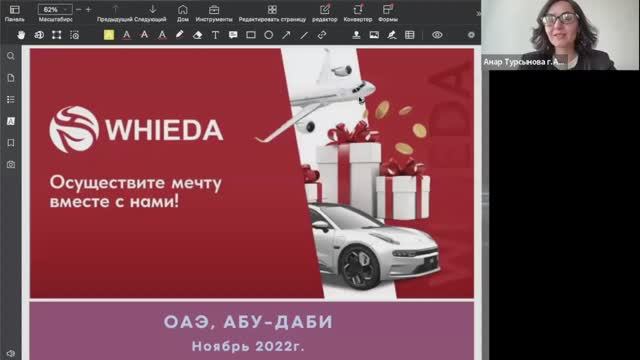Click the slogan Осуществите мечту
The height and width of the screenshot is (360, 640).
136,182
